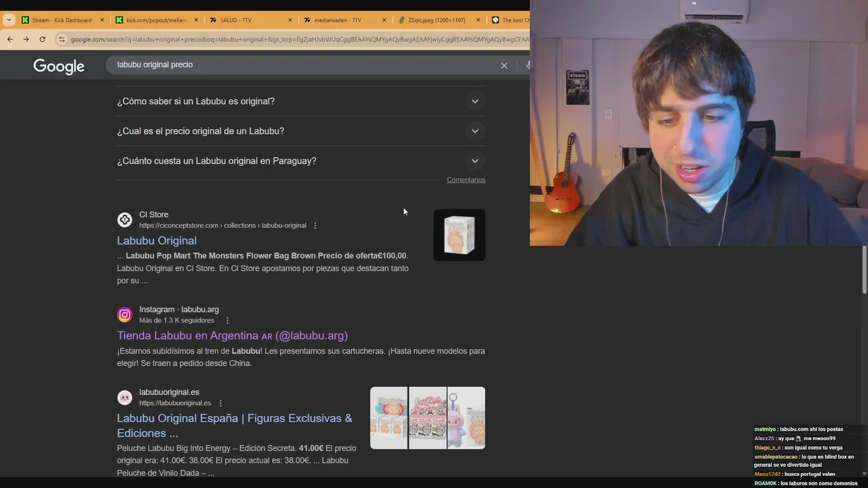
Task: Close the medianvaden - 7TV tab
Action: [x=384, y=20]
